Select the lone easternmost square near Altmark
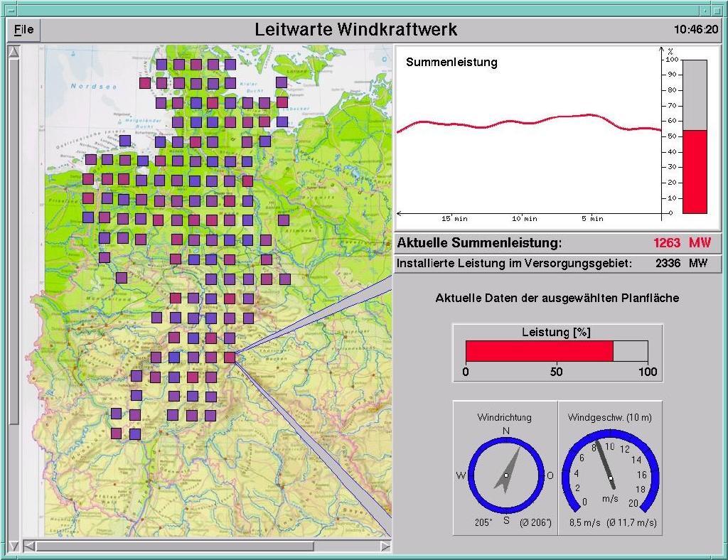 pos(284,220)
